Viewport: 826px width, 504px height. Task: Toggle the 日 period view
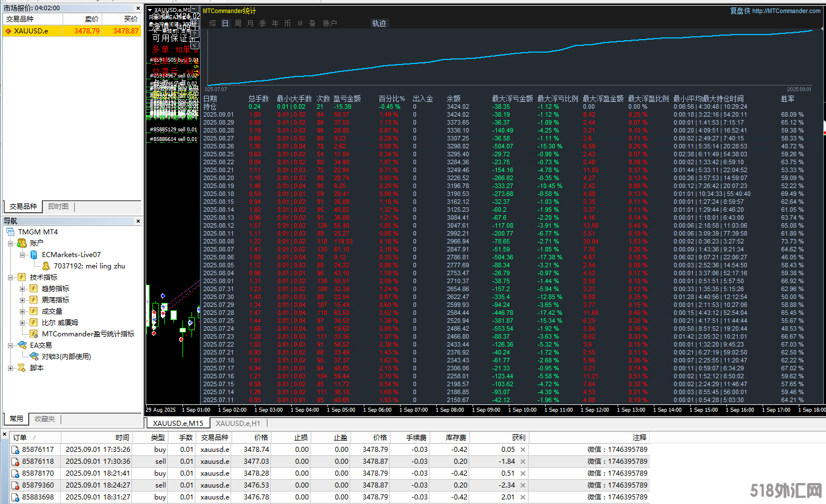tap(225, 23)
